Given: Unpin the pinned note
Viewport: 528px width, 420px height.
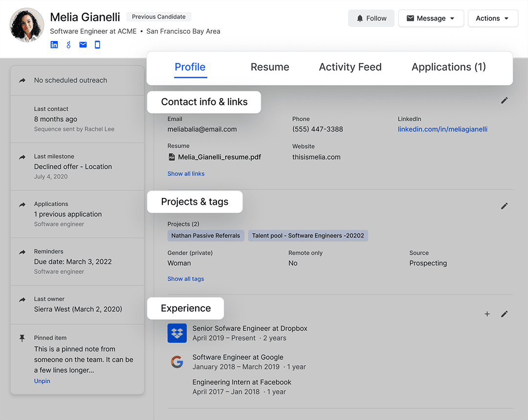Looking at the screenshot, I should click(42, 381).
